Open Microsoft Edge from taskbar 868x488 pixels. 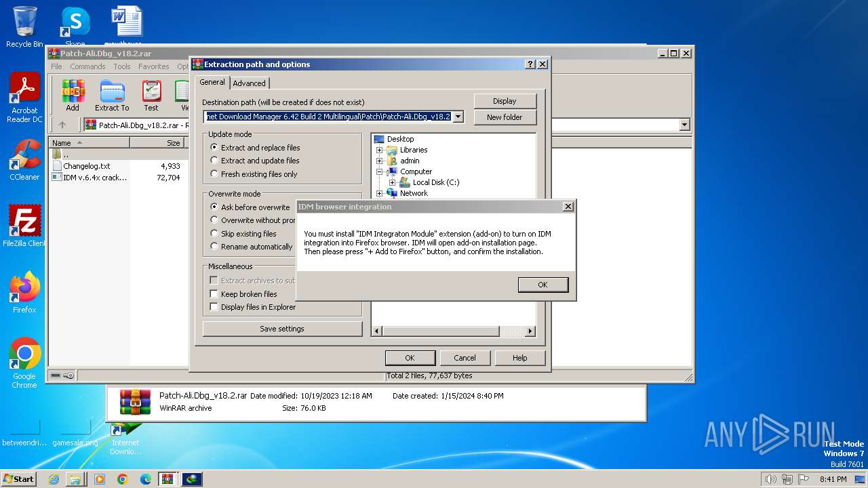(145, 479)
